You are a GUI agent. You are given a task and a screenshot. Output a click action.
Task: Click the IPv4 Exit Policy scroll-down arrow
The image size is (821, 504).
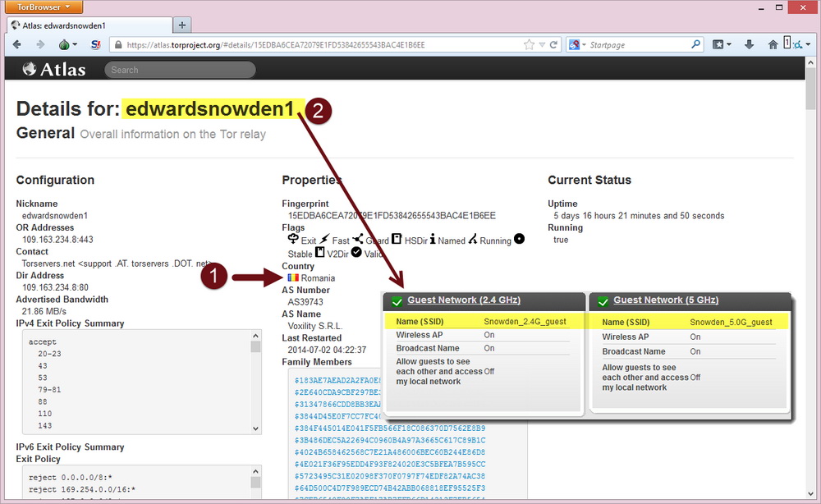click(255, 428)
